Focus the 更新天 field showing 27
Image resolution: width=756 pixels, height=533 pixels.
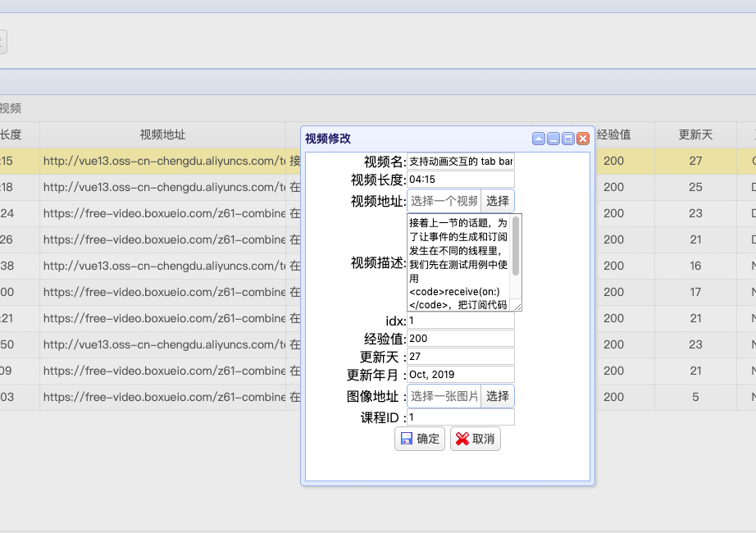click(x=461, y=357)
